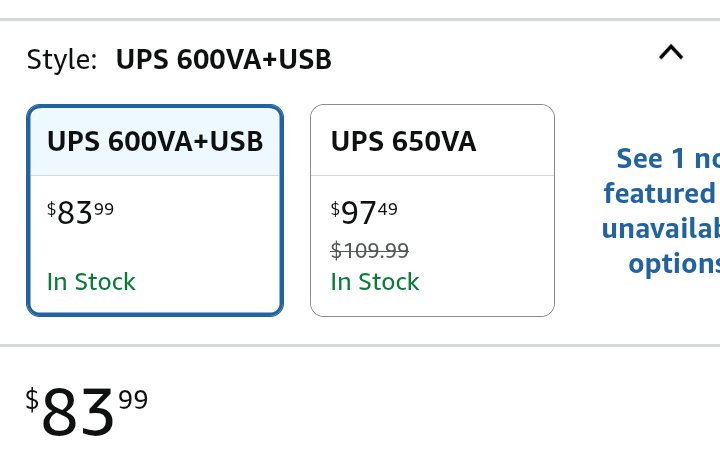
Task: Click the selected style name beside "Style:"
Action: 223,60
